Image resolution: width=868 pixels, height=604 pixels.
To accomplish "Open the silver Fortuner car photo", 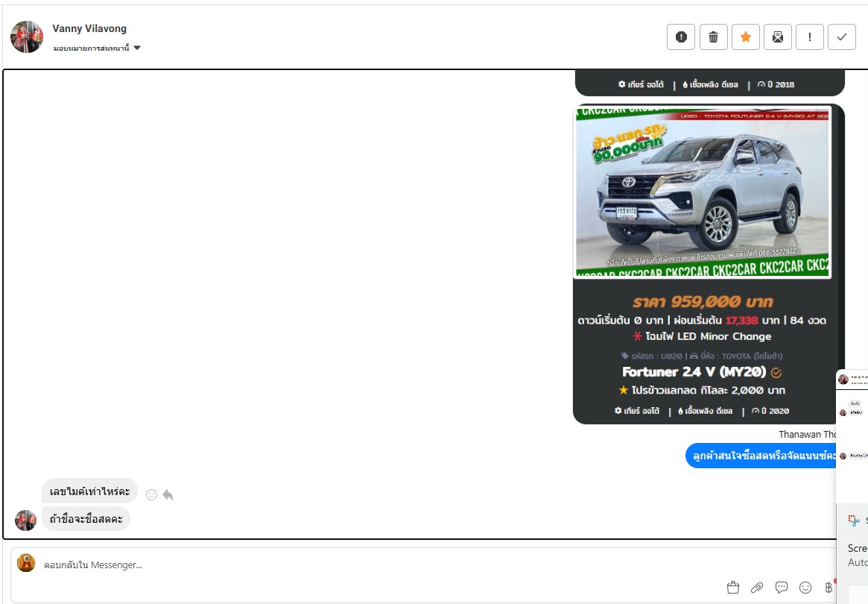I will point(703,192).
